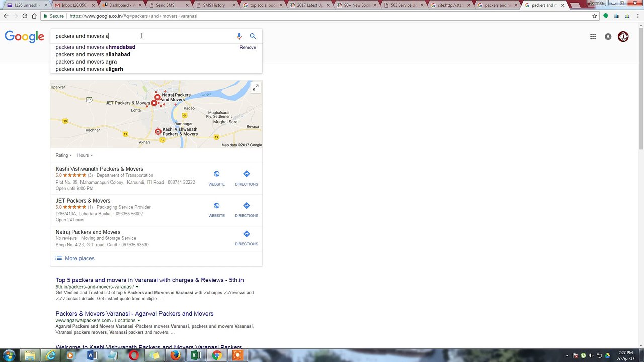Switch to the Send SMS tab
Image resolution: width=644 pixels, height=362 pixels.
point(169,5)
